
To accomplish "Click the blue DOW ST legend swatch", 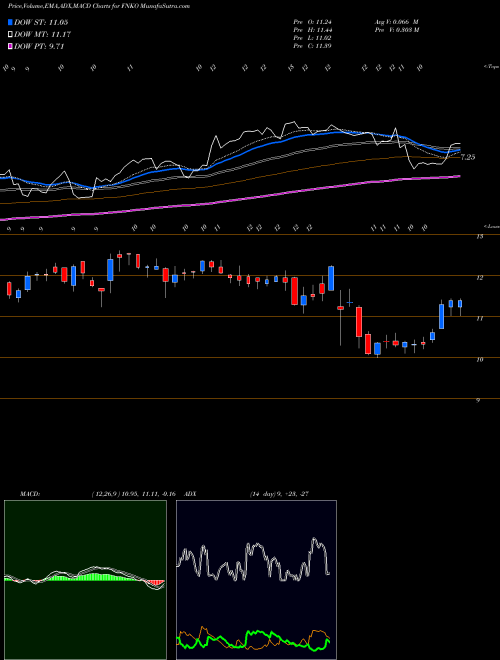I will click(x=10, y=22).
